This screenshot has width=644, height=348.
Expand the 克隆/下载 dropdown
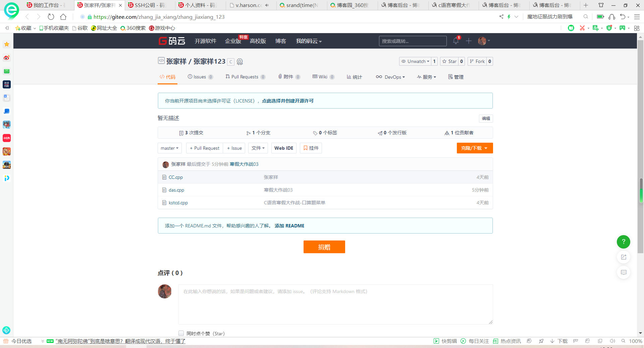click(x=475, y=148)
